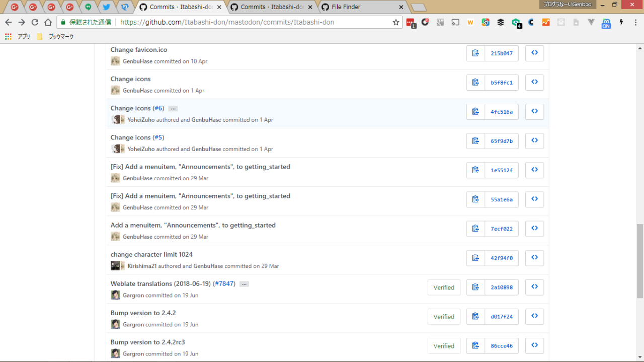Viewport: 644px width, 362px height.
Task: Click the browser reload icon
Action: tap(35, 22)
